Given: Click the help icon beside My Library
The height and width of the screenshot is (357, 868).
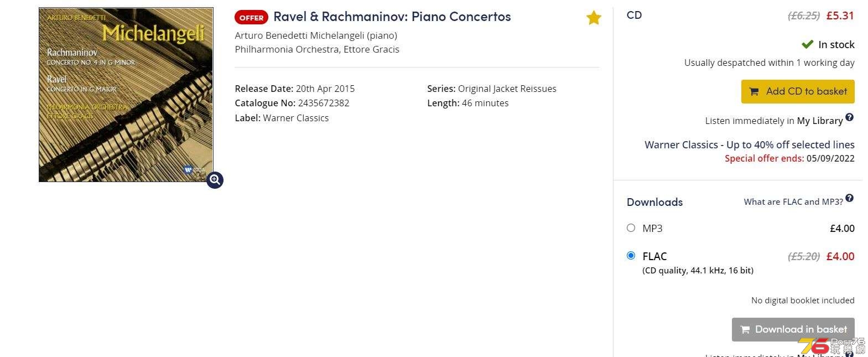Looking at the screenshot, I should coord(849,117).
